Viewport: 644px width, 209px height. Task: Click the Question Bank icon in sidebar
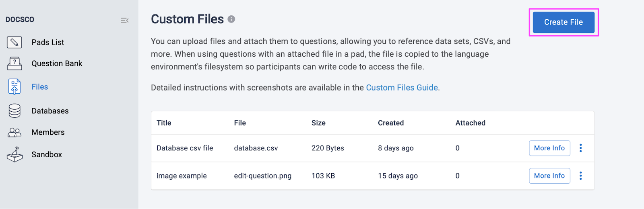click(14, 64)
